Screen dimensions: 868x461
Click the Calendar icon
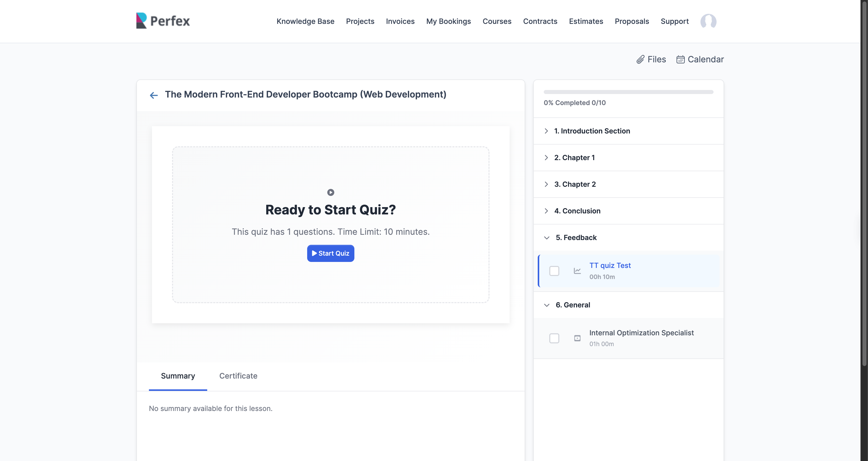tap(680, 59)
